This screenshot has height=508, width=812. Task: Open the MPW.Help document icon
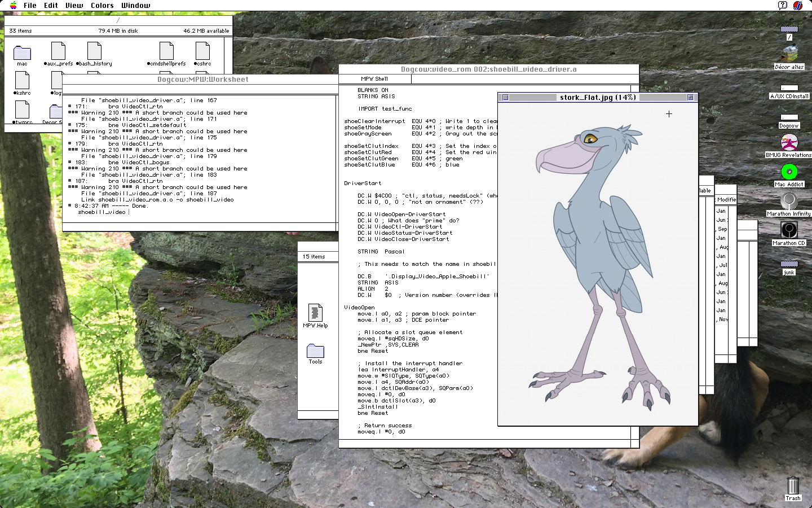316,312
